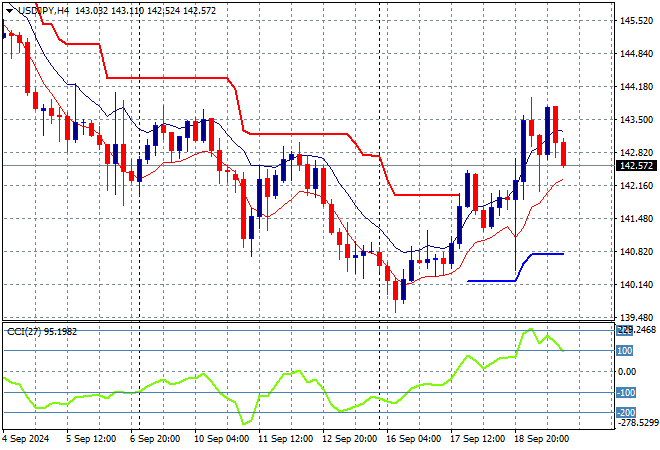The width and height of the screenshot is (660, 450).
Task: Click the 10 Sep 04:00 time label
Action: 221,439
